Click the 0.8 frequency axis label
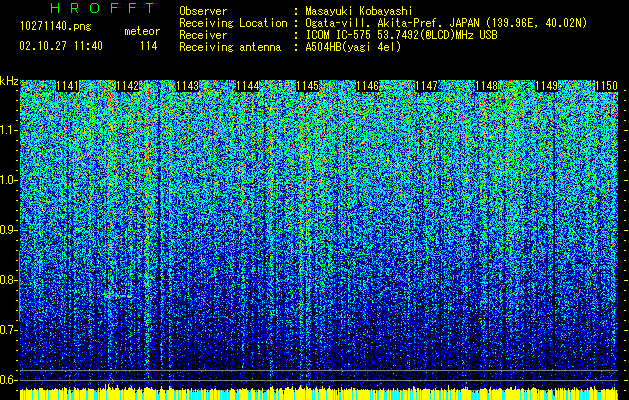 9,280
